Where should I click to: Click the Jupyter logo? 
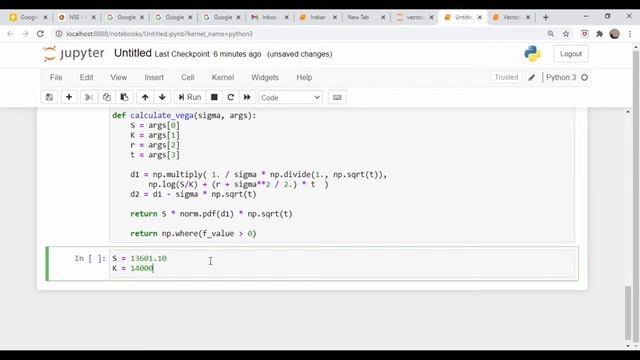tap(74, 53)
